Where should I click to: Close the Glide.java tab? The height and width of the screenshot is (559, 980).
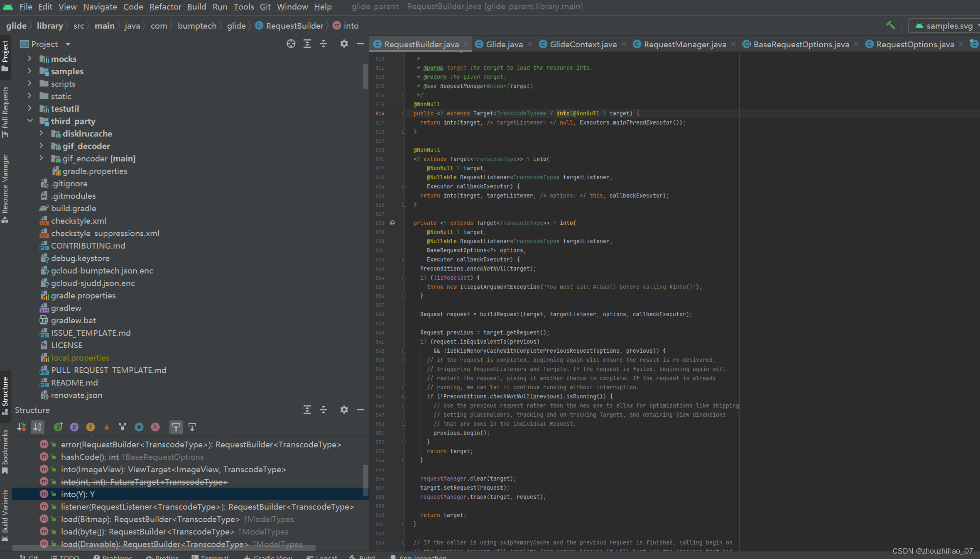coord(530,44)
